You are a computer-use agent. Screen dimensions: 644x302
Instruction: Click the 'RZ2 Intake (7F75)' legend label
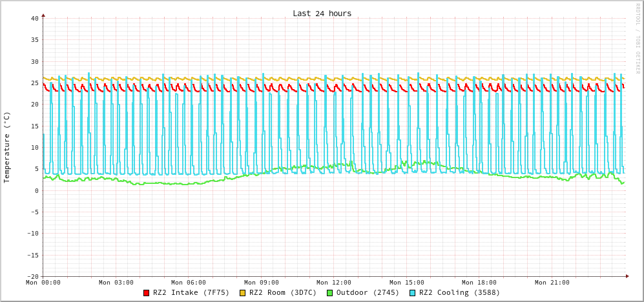pos(191,292)
